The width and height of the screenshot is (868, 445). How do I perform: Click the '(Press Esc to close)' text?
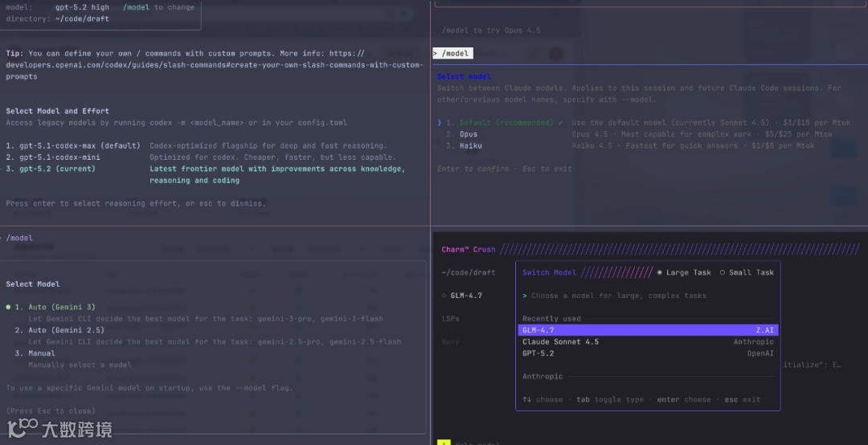51,410
